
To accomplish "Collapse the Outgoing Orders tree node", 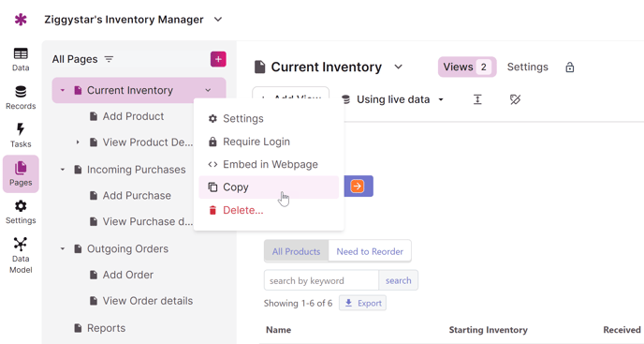I will (63, 249).
